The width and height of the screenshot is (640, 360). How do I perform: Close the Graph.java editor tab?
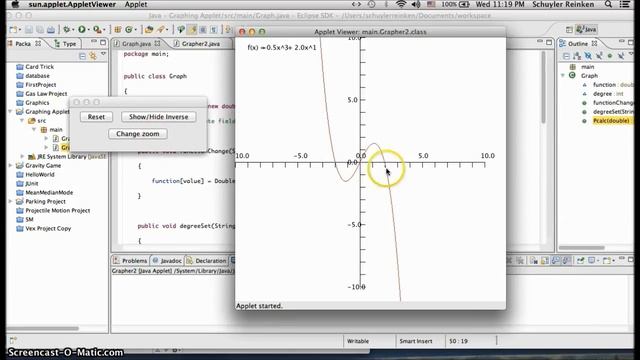coord(157,43)
